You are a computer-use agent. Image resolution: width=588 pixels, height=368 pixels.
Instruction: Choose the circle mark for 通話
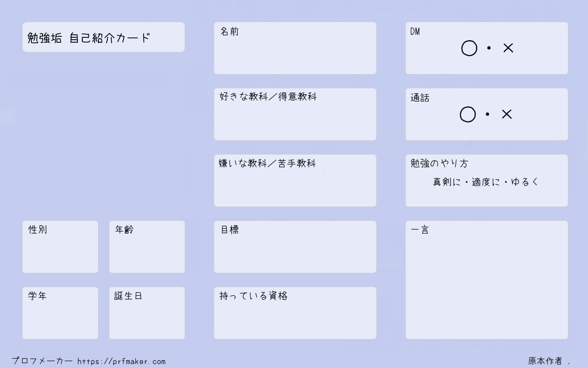[468, 114]
